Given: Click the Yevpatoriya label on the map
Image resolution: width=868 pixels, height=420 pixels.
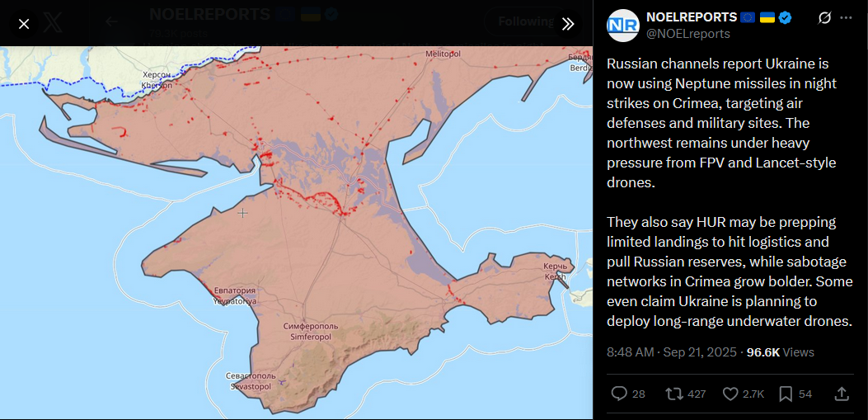Looking at the screenshot, I should click(235, 296).
